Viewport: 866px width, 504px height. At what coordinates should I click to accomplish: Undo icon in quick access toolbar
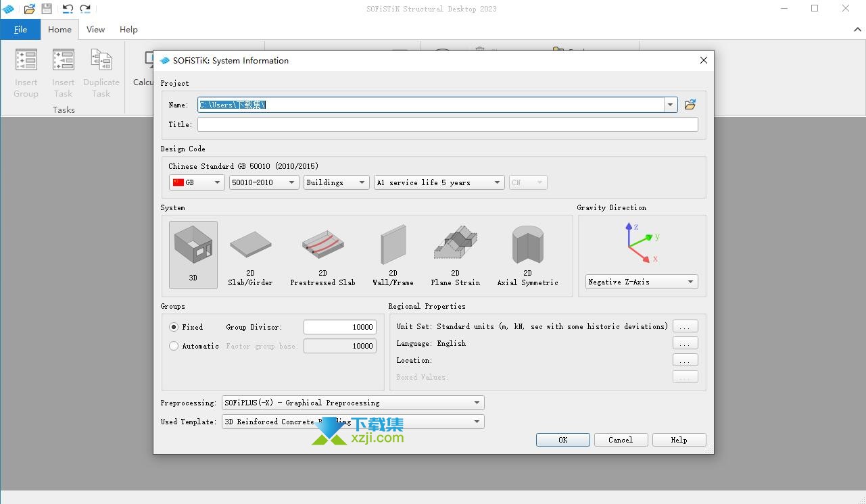[68, 9]
